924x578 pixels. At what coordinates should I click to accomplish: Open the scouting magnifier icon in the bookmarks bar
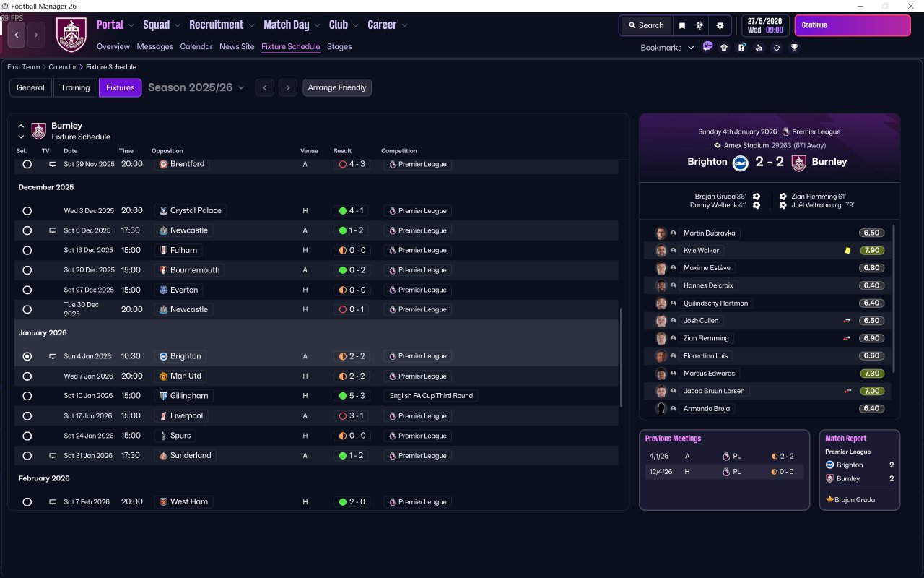click(759, 48)
